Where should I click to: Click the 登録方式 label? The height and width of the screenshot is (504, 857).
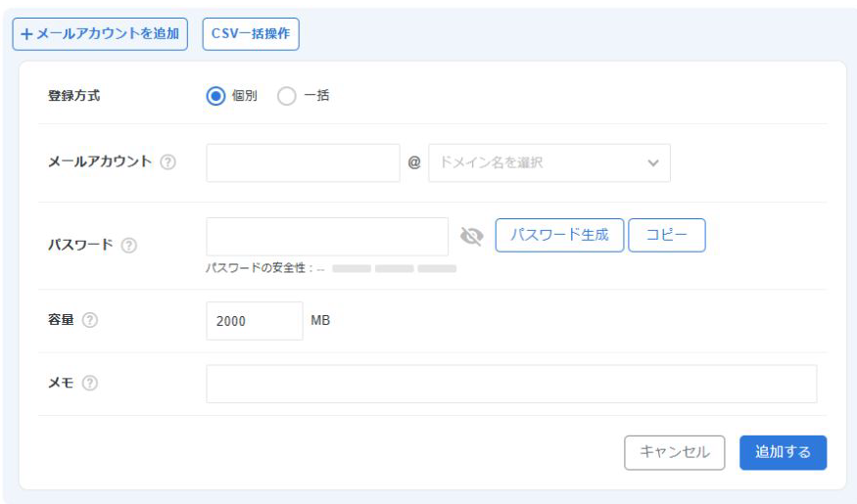(73, 96)
